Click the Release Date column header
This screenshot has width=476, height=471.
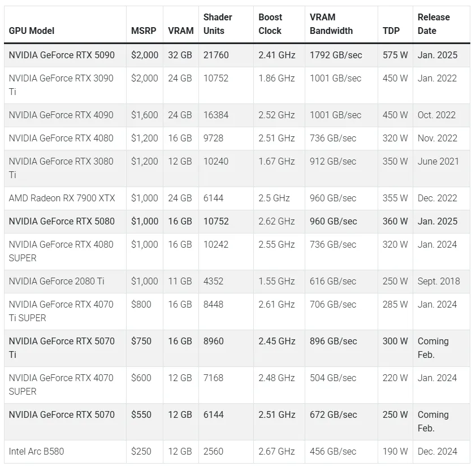pyautogui.click(x=434, y=24)
